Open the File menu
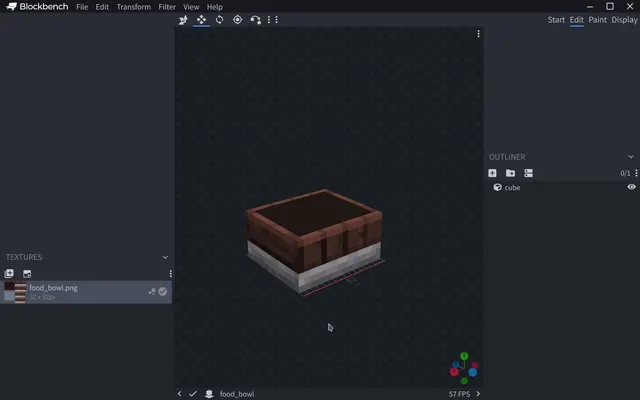 point(82,7)
